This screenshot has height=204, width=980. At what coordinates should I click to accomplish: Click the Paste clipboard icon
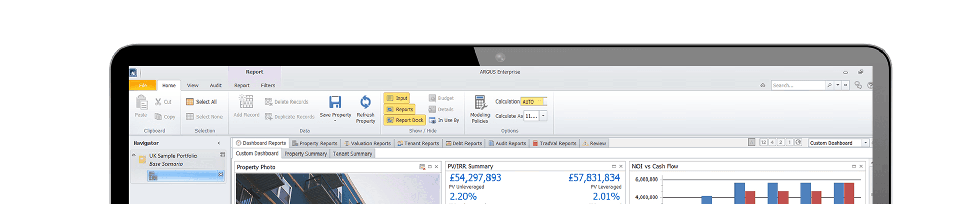[141, 103]
